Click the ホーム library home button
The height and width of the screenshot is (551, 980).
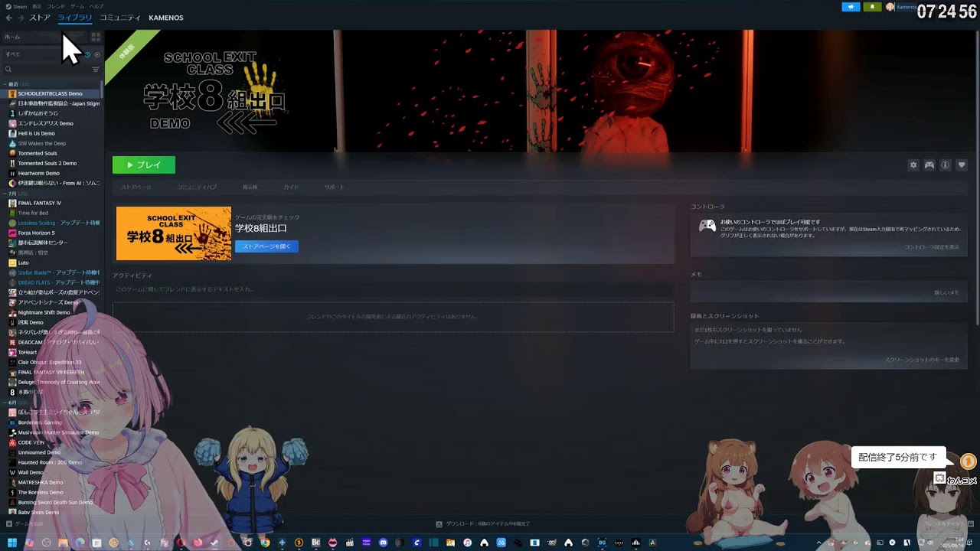click(44, 37)
